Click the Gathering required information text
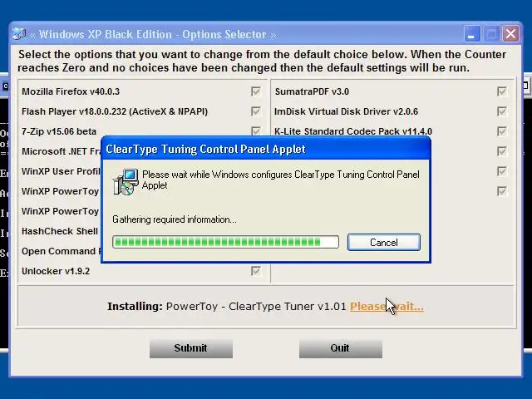Screen dimensions: 532x399 [175, 219]
